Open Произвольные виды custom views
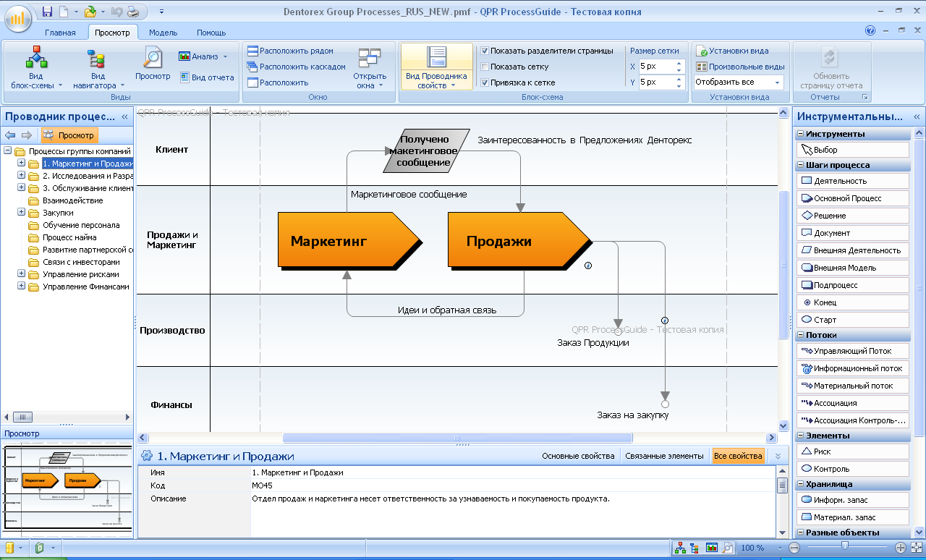Viewport: 926px width, 560px height. coord(740,67)
